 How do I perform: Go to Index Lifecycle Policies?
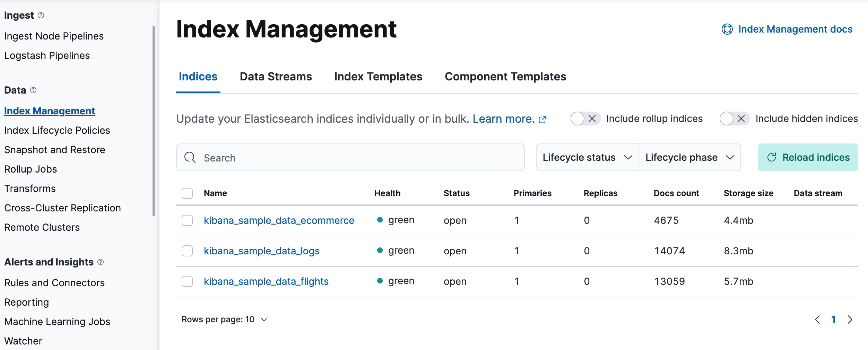pyautogui.click(x=57, y=130)
